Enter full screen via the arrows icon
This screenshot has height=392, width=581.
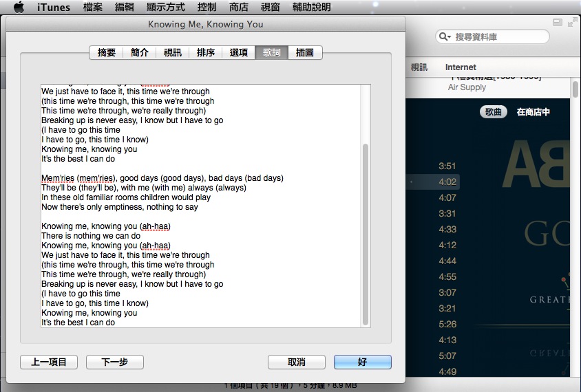point(572,22)
